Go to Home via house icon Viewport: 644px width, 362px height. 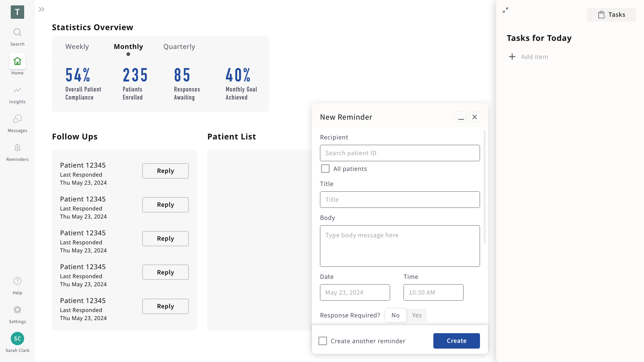coord(17,61)
